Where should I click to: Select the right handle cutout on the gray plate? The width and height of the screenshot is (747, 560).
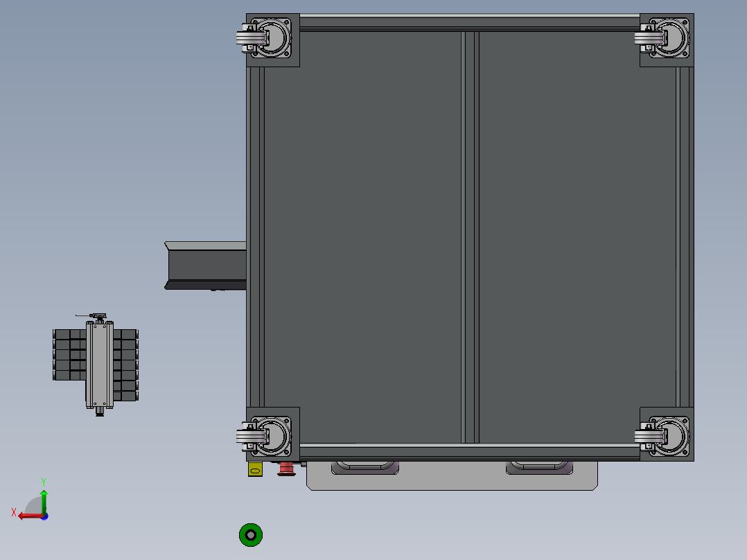[539, 468]
